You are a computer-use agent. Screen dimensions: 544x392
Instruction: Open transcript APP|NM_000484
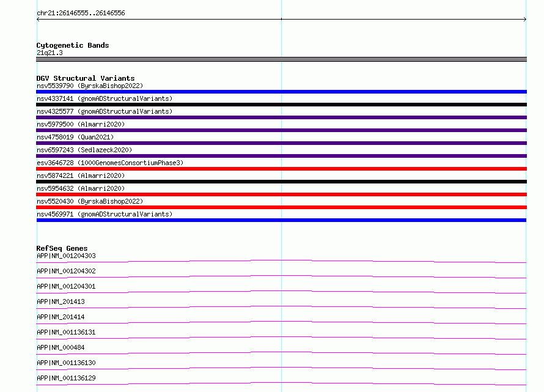(x=61, y=347)
